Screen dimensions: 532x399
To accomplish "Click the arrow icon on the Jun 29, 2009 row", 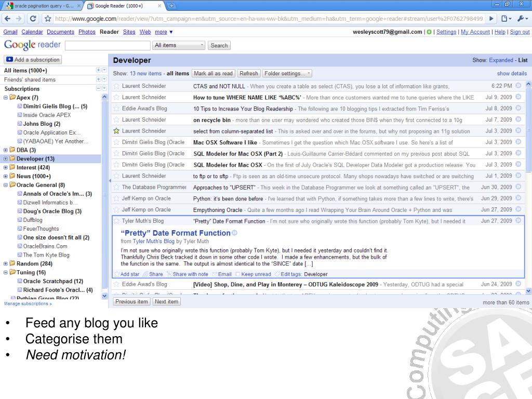I will click(518, 198).
